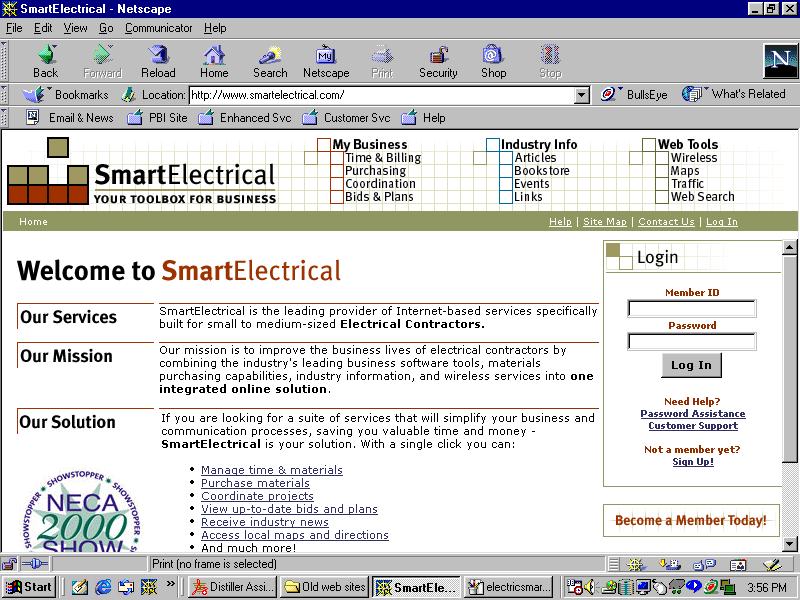Open the Help menu in the menu bar
The height and width of the screenshot is (600, 800).
click(x=215, y=28)
